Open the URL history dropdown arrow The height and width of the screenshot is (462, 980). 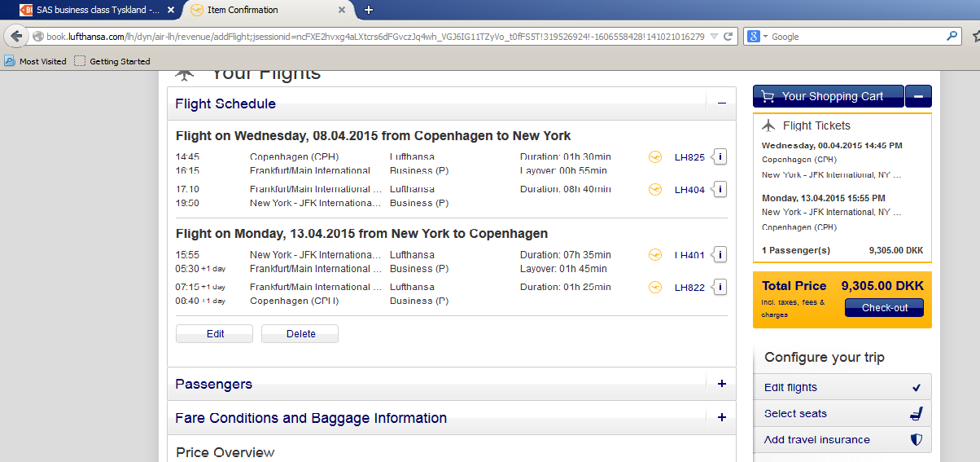click(x=714, y=37)
